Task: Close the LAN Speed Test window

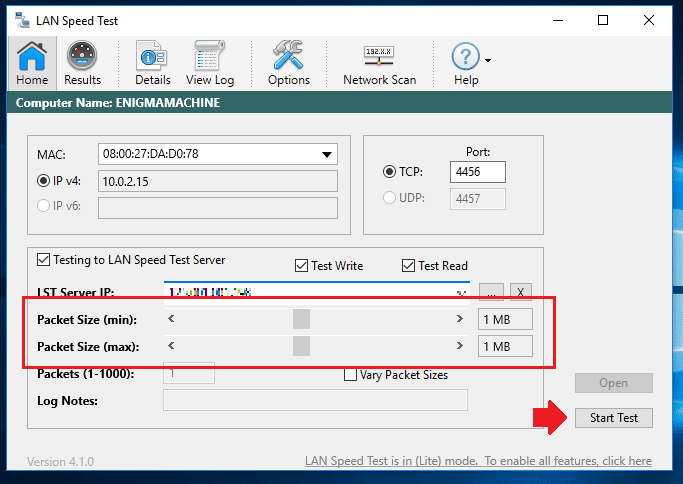Action: tap(649, 20)
